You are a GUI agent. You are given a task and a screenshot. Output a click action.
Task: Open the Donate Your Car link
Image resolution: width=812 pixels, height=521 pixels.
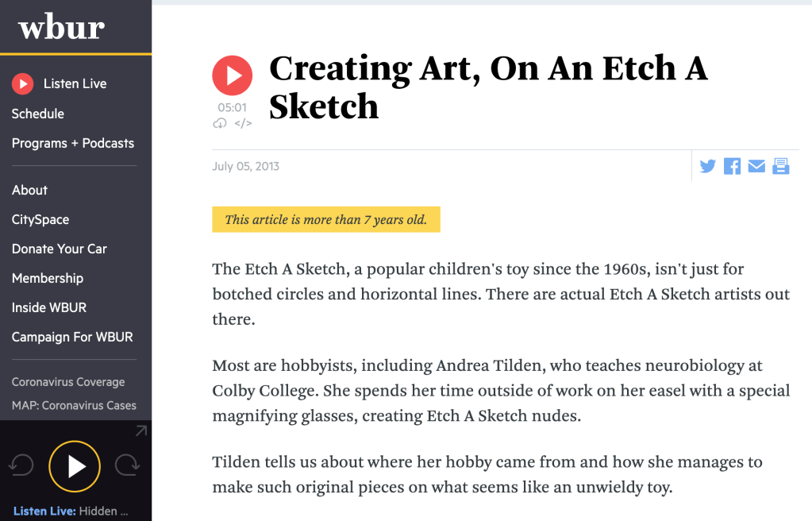(x=60, y=249)
